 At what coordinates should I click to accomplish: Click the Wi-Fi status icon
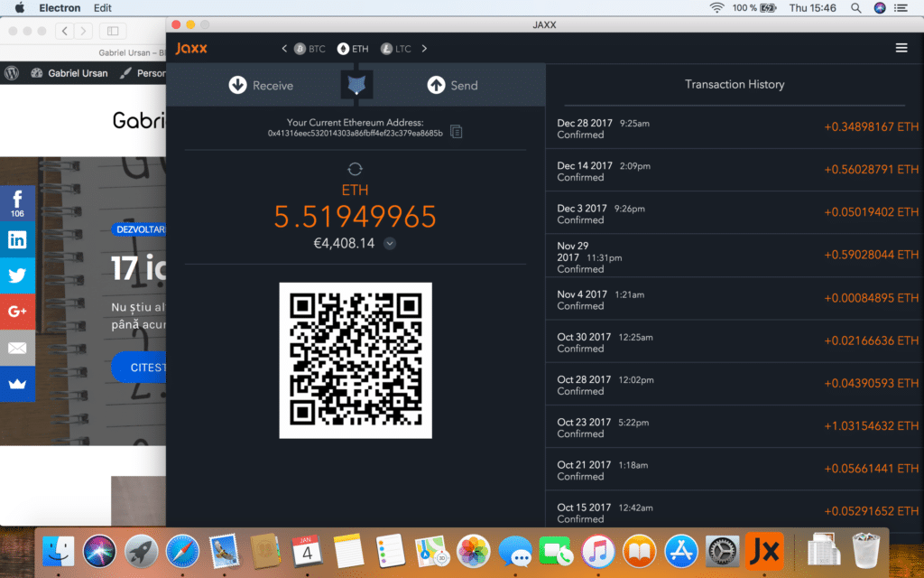(x=716, y=7)
